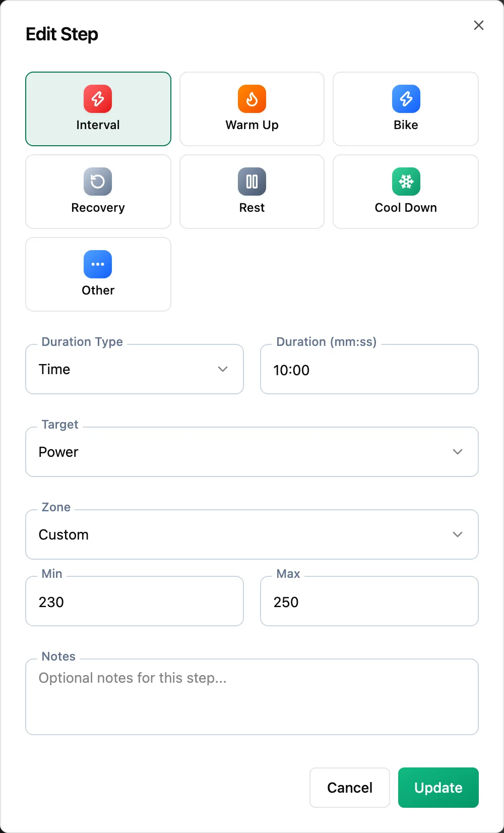Select the green Cool Down snowflake icon
This screenshot has width=504, height=833.
(x=406, y=182)
